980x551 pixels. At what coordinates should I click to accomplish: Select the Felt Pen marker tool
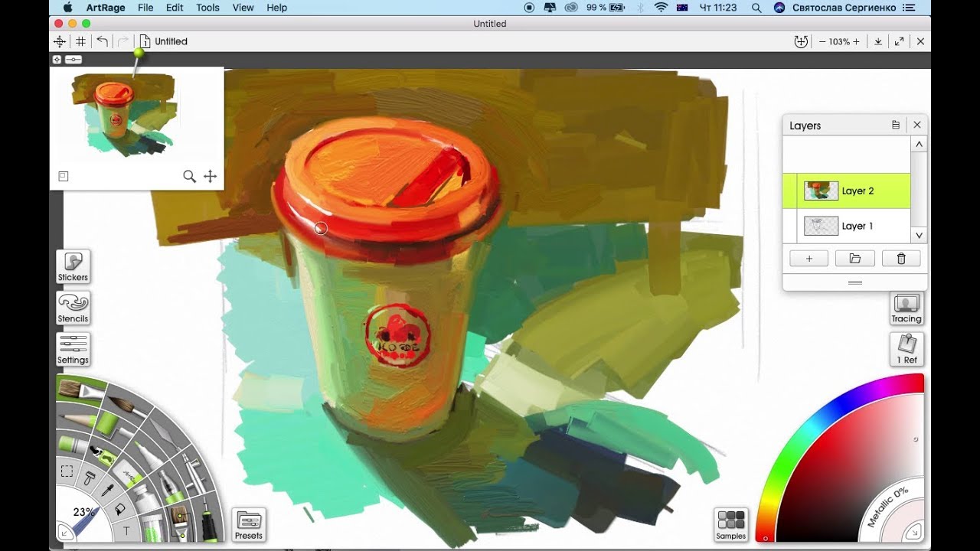pyautogui.click(x=147, y=458)
